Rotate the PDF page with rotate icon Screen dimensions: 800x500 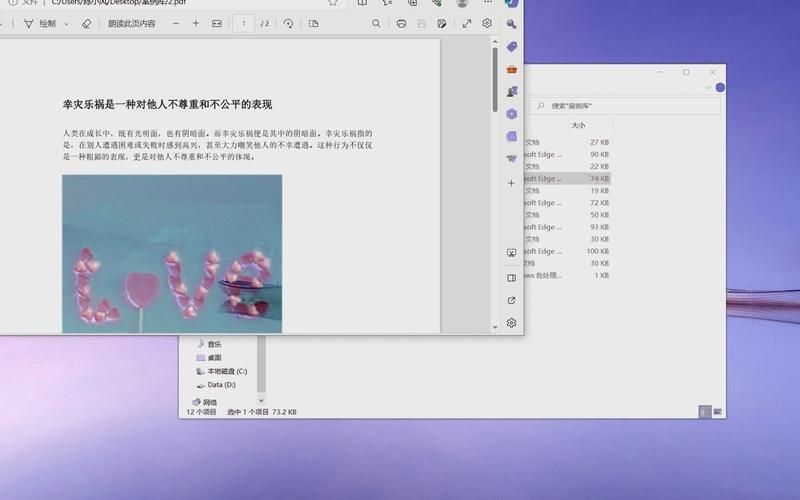(288, 23)
